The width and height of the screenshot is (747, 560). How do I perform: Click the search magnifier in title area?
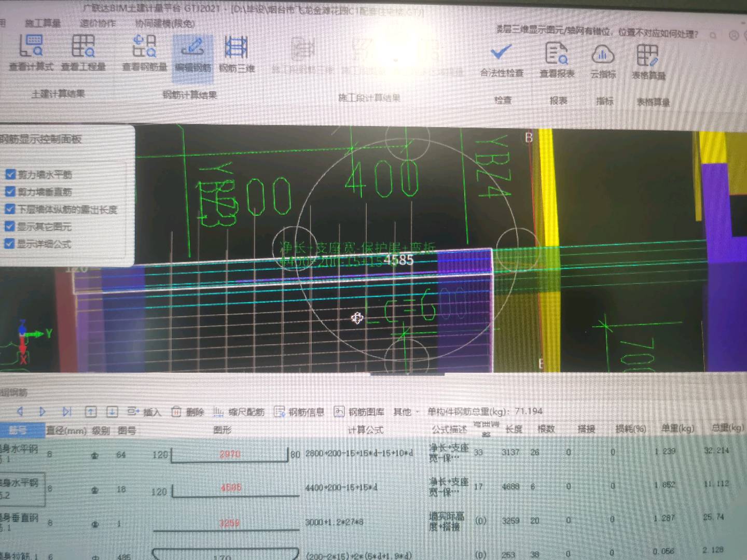point(713,35)
